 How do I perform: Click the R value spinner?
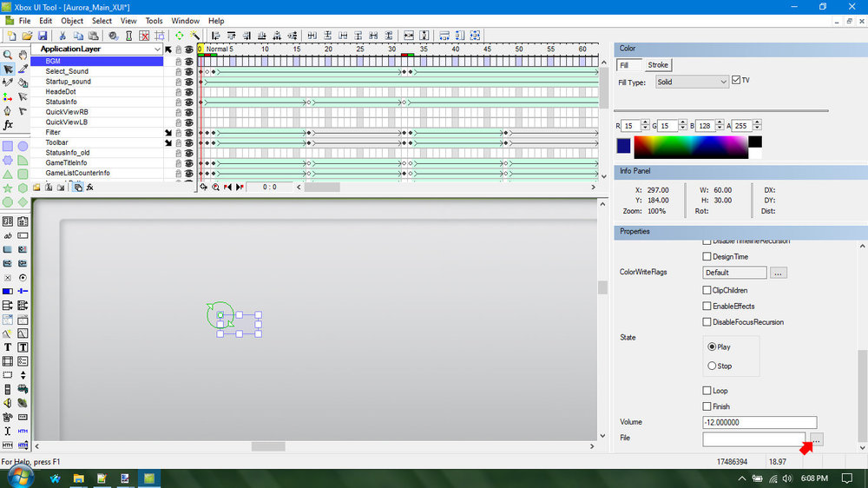[x=645, y=126]
